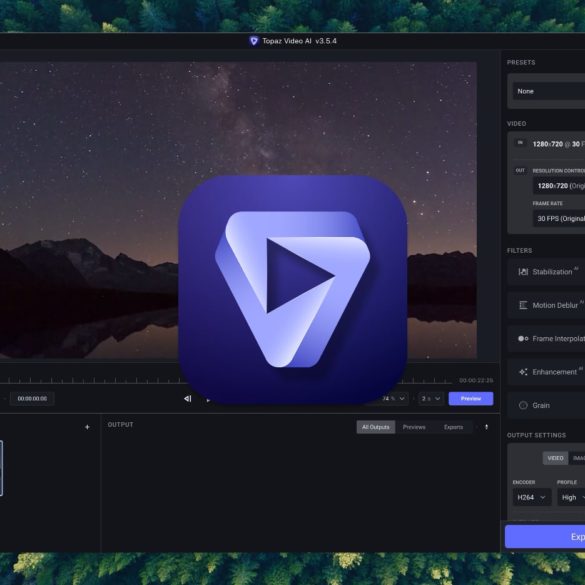Click the OUTPUT SETTINGS section heading
This screenshot has height=585, width=585.
tap(536, 435)
